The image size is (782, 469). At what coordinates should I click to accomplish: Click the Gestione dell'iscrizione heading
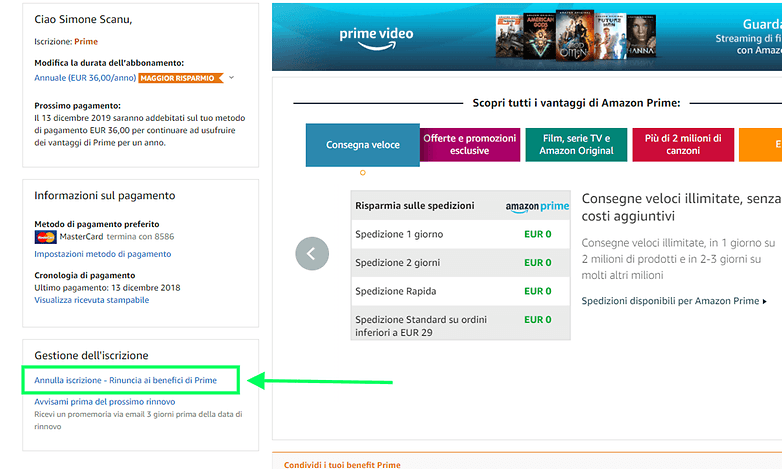[91, 355]
